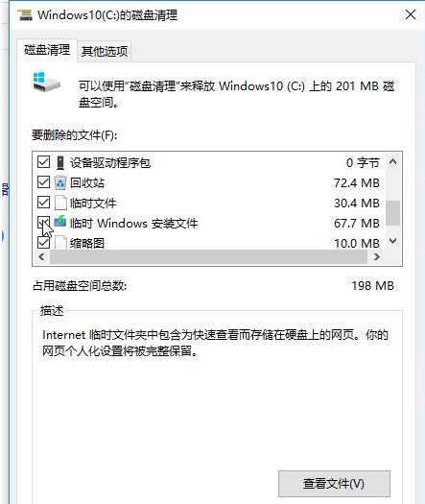The height and width of the screenshot is (504, 425).
Task: Uncheck the 设备驱动程序包 checkbox
Action: 43,162
